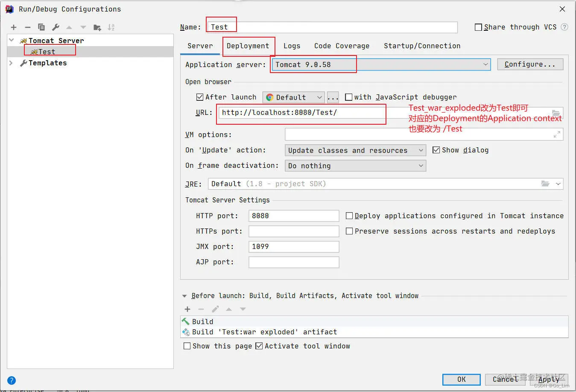Open Default browser dropdown
This screenshot has height=392, width=576.
[294, 97]
